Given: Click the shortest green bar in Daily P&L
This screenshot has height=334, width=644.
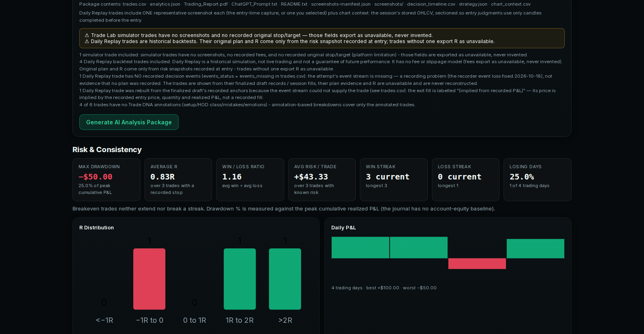Looking at the screenshot, I should [x=535, y=249].
